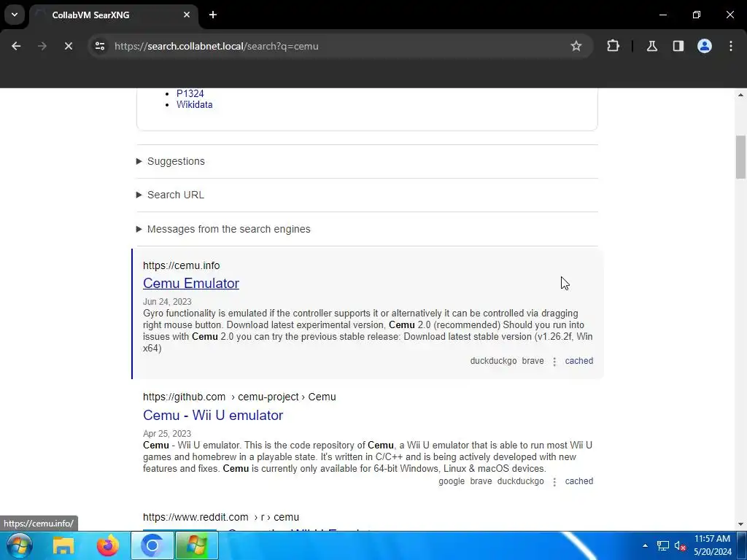Open the Extensions puzzle icon
747x560 pixels.
click(613, 46)
